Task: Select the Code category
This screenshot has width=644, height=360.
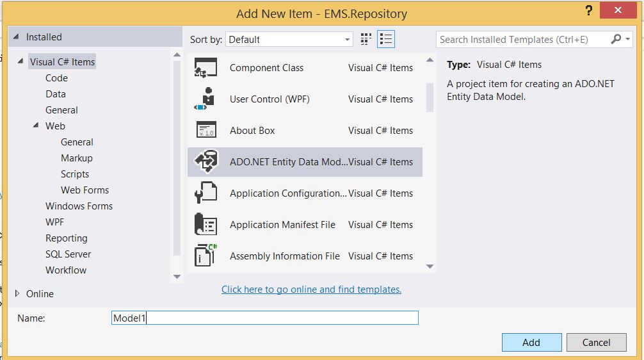Action: (x=57, y=78)
